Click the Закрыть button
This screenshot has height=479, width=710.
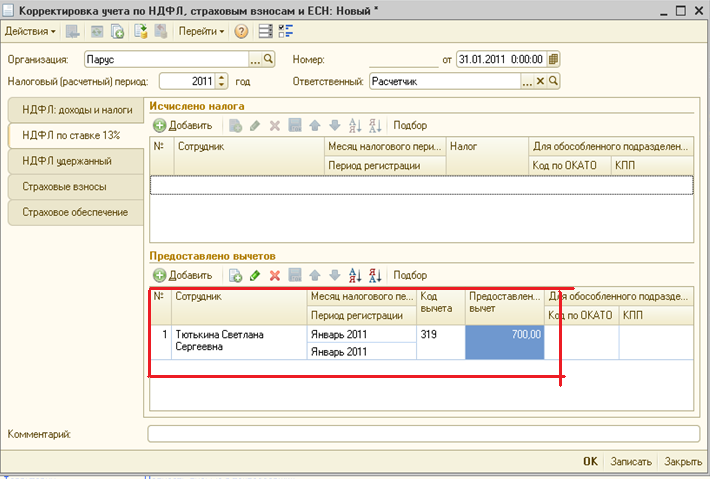click(683, 461)
